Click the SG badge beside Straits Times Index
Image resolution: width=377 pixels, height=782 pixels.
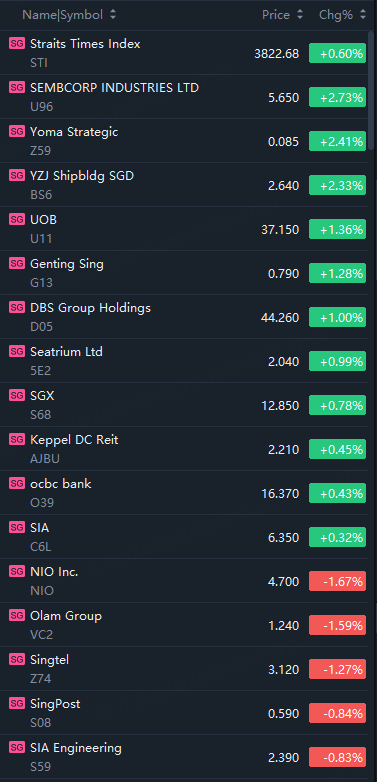tap(17, 43)
